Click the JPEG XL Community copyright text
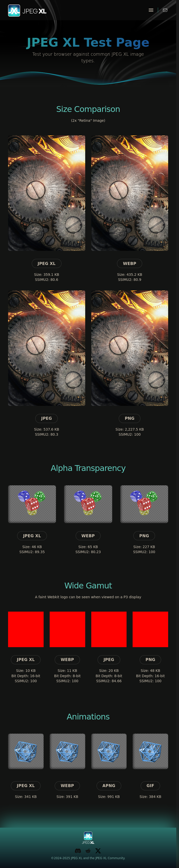 (x=88, y=858)
